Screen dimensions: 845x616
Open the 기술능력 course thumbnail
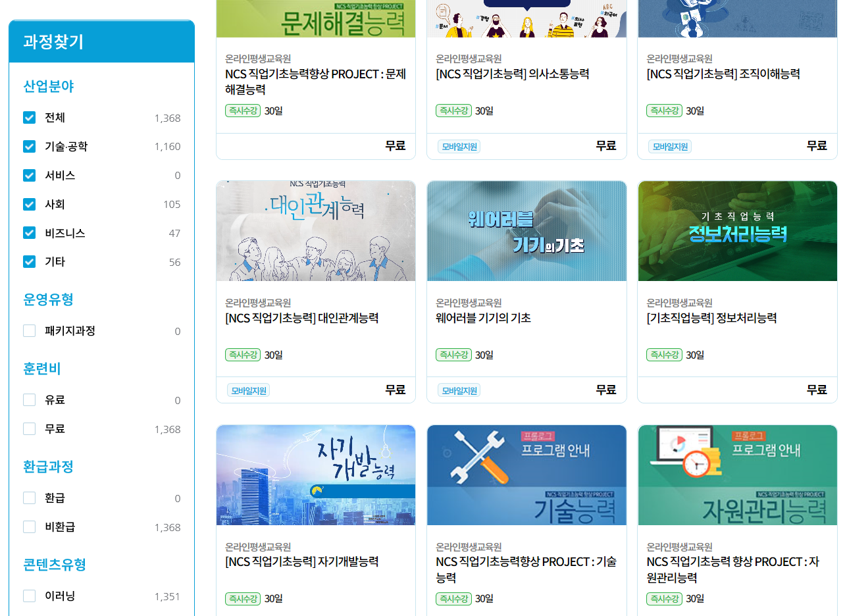click(526, 475)
